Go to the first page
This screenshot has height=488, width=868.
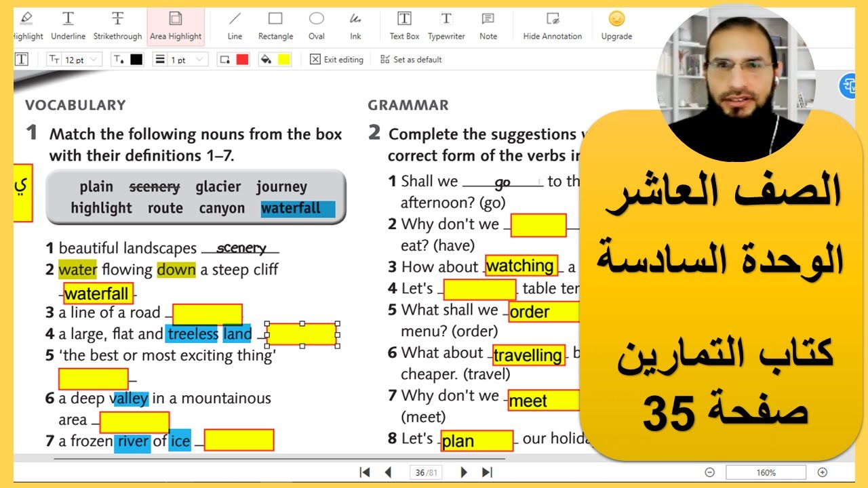tap(364, 472)
